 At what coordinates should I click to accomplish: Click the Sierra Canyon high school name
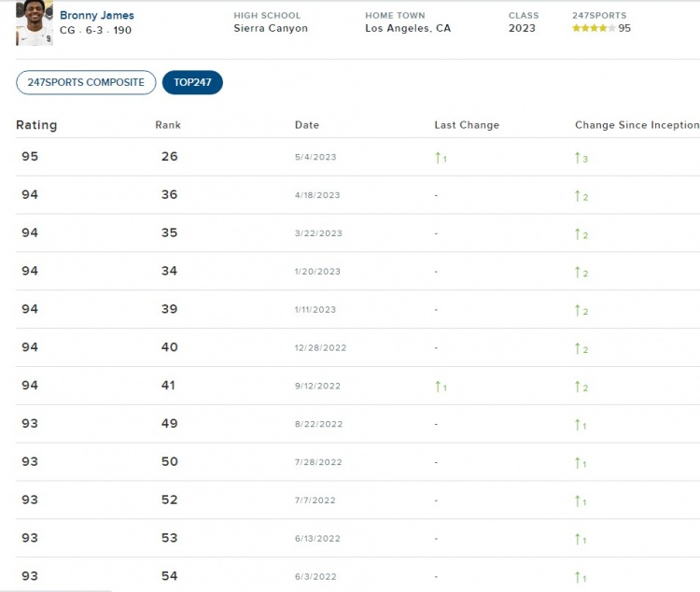271,28
